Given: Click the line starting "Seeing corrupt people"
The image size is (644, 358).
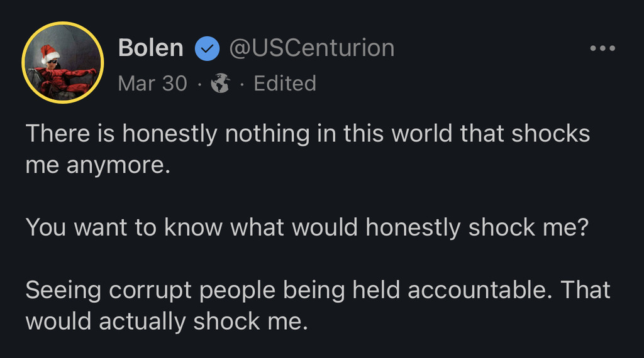Looking at the screenshot, I should pos(318,290).
